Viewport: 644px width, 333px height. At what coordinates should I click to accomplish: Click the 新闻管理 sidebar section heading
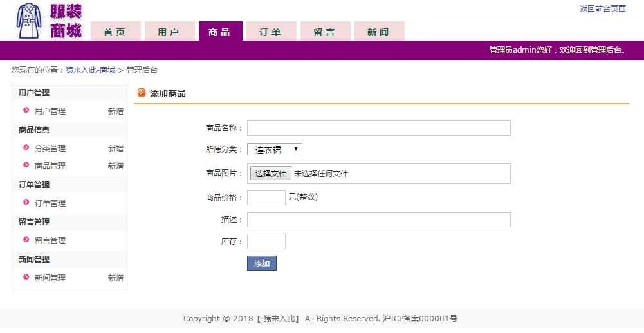tap(34, 260)
